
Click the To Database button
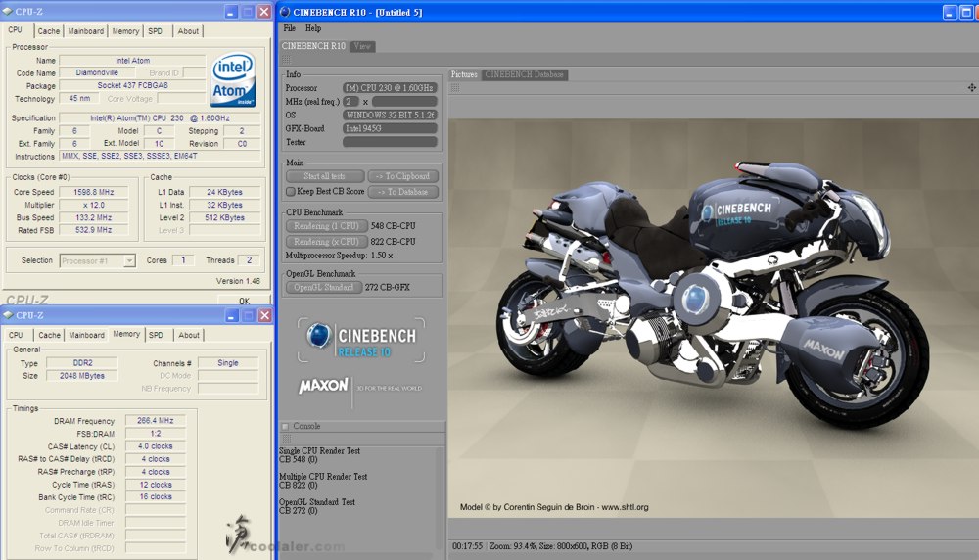[x=402, y=192]
